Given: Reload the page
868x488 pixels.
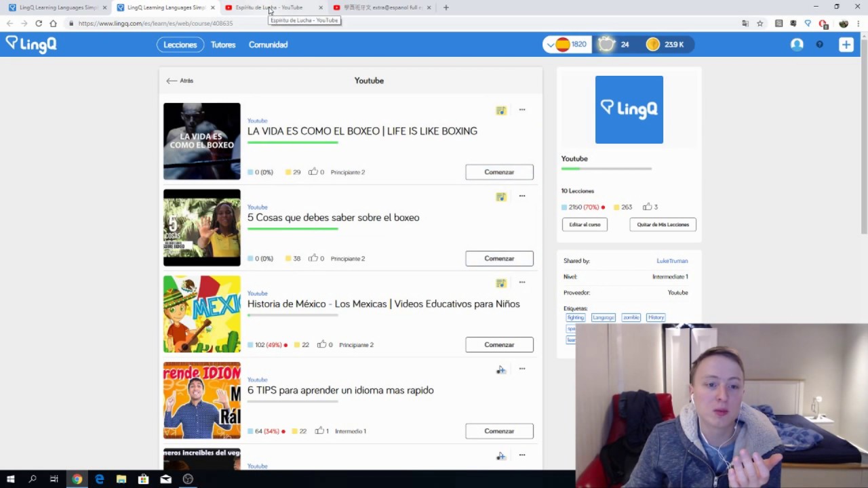Looking at the screenshot, I should [39, 23].
